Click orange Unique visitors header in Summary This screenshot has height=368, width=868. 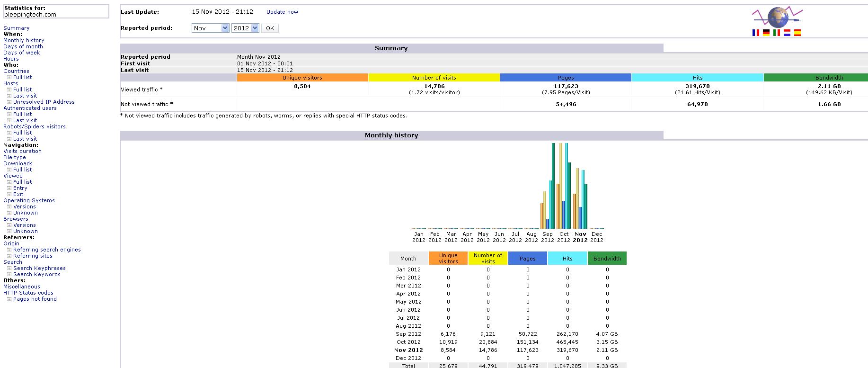pos(302,78)
